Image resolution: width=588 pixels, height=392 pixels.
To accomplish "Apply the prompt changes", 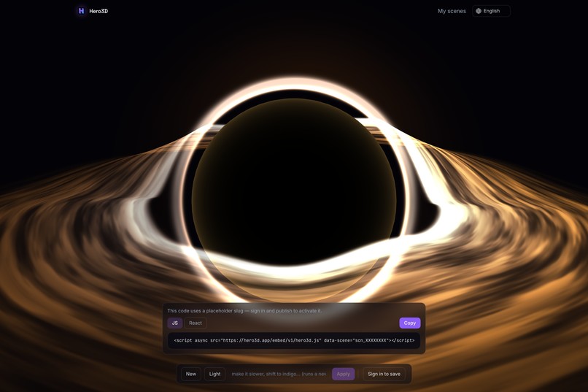I will [343, 374].
